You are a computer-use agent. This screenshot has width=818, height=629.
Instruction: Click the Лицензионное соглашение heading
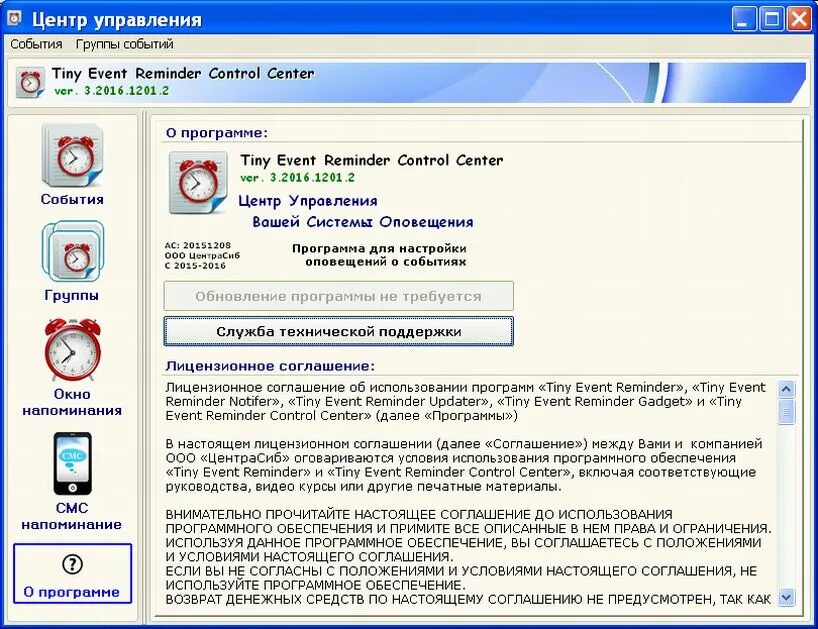point(270,366)
